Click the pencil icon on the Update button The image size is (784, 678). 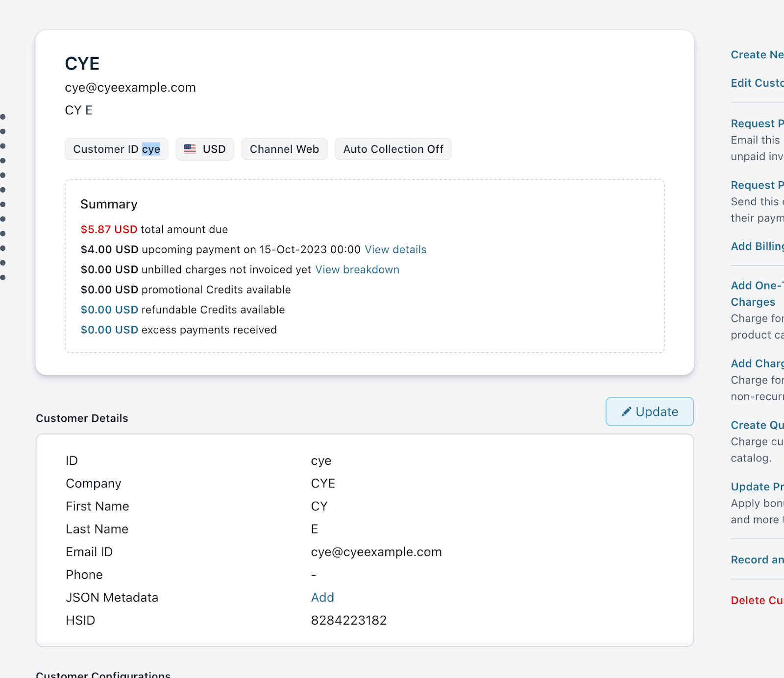point(626,412)
